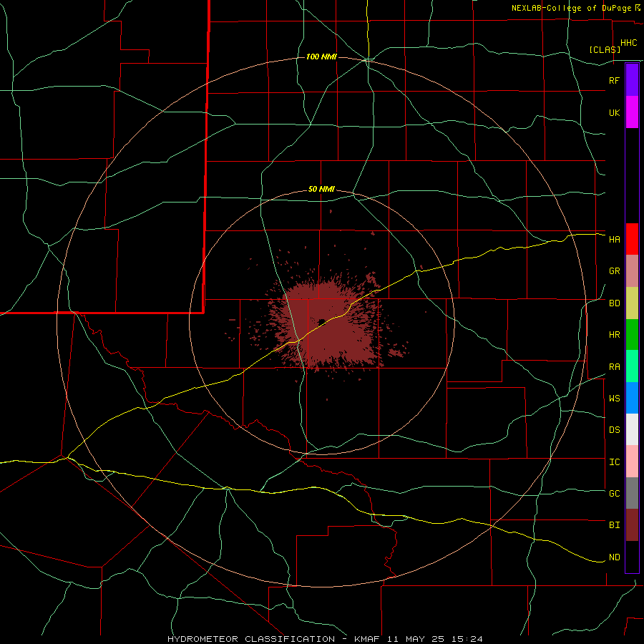The width and height of the screenshot is (644, 644).
Task: Click the "100 NMI" range ring label
Action: point(321,57)
